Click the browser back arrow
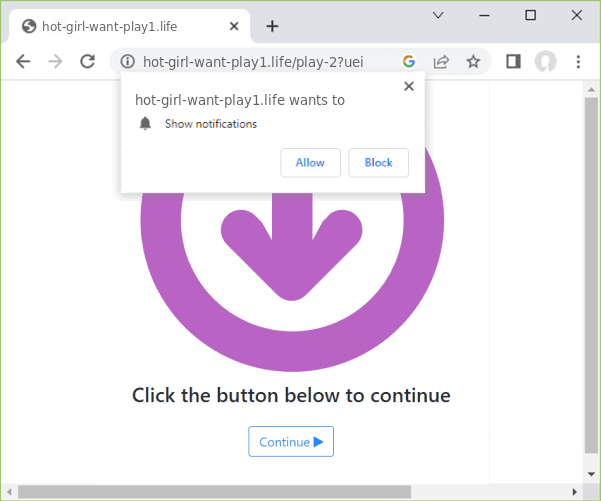The height and width of the screenshot is (501, 601). 23,61
